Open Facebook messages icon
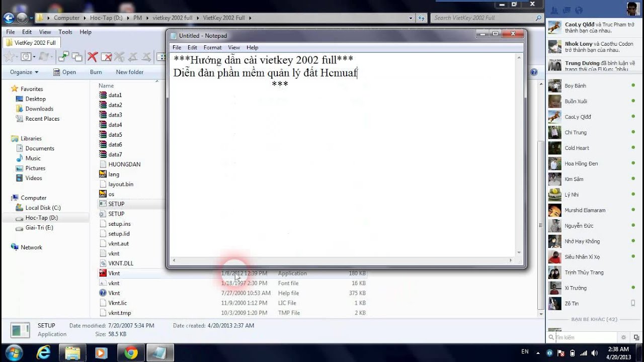The image size is (644, 362). point(567,10)
